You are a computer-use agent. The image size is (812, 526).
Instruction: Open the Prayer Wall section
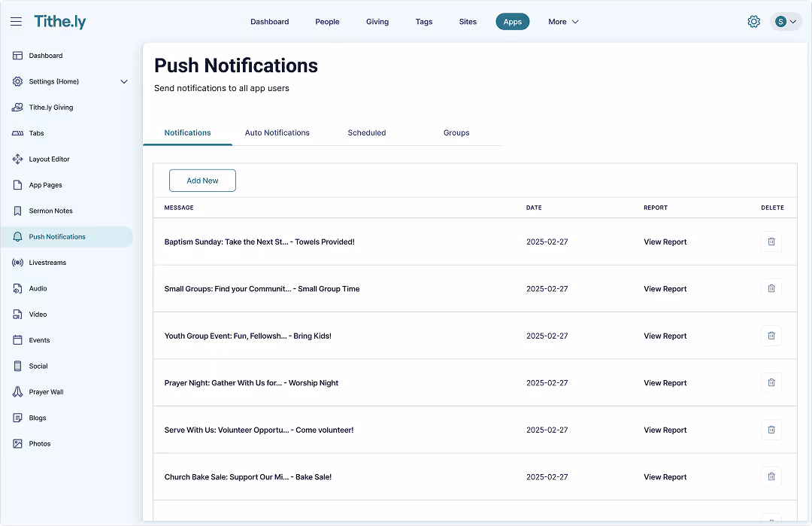click(17, 391)
